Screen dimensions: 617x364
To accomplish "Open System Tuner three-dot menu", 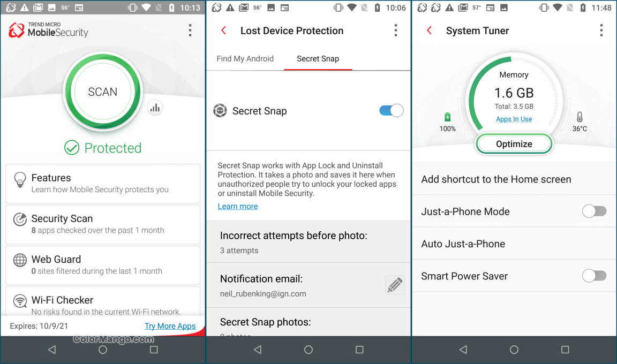I will pyautogui.click(x=601, y=31).
